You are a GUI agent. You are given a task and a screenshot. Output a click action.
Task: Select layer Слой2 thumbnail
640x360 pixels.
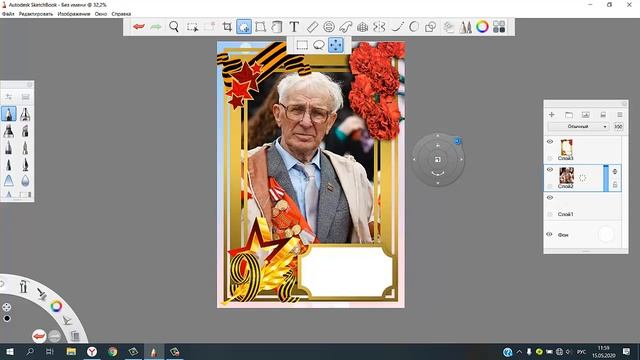pyautogui.click(x=566, y=175)
